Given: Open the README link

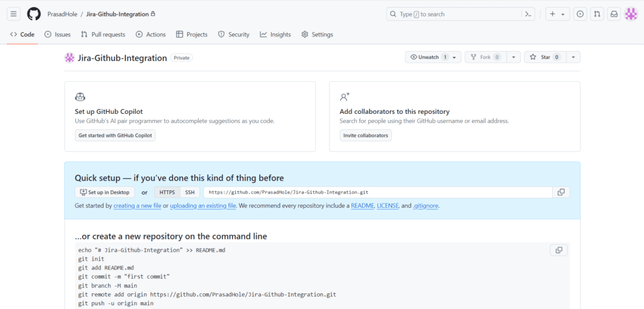Looking at the screenshot, I should [x=363, y=205].
